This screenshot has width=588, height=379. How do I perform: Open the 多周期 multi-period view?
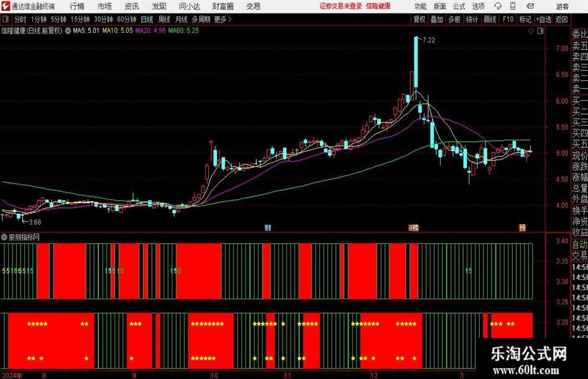pyautogui.click(x=201, y=19)
